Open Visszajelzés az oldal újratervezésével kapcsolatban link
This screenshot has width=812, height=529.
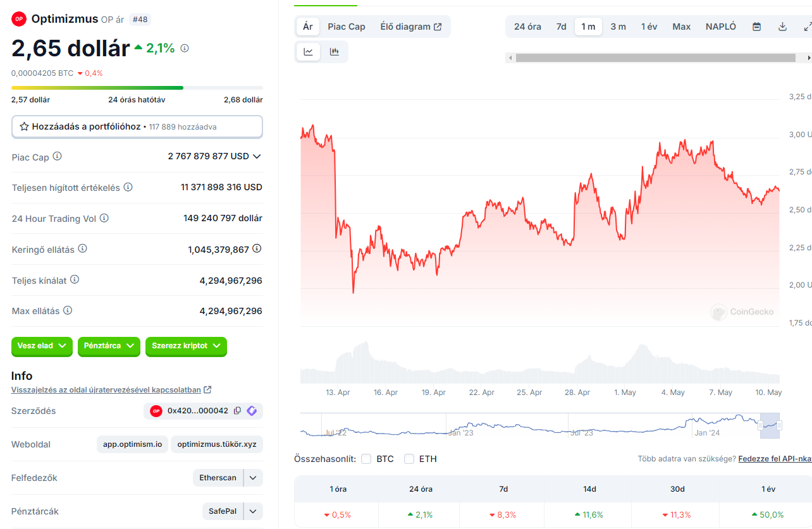tap(106, 390)
